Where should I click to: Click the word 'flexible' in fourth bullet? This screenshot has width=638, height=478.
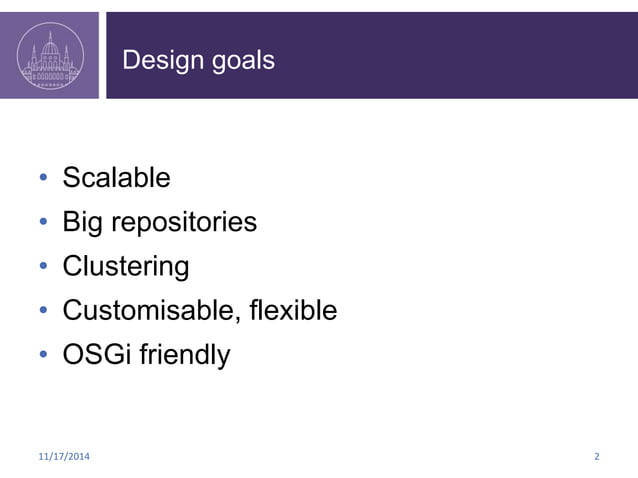pos(293,310)
